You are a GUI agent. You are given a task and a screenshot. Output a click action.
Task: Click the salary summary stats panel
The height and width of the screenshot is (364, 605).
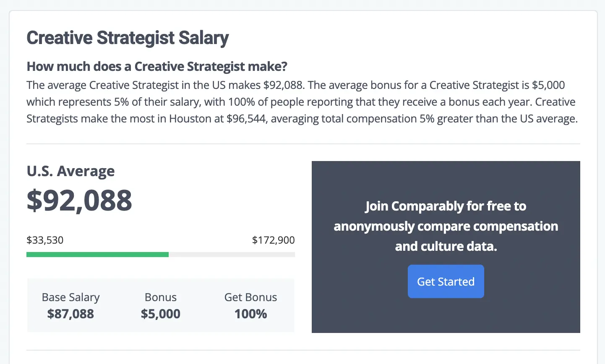(x=161, y=305)
